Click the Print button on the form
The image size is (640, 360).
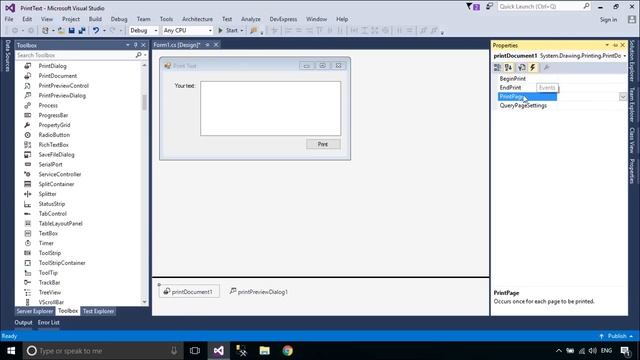[x=323, y=144]
